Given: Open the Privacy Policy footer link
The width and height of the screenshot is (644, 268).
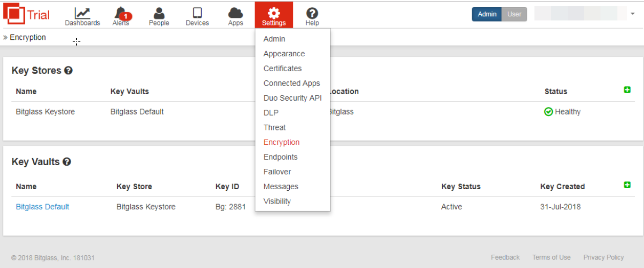Looking at the screenshot, I should 604,257.
